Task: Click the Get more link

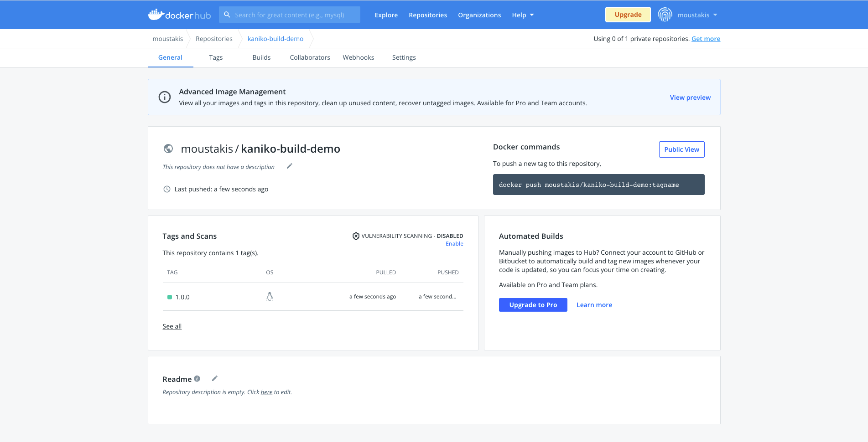Action: pos(706,39)
